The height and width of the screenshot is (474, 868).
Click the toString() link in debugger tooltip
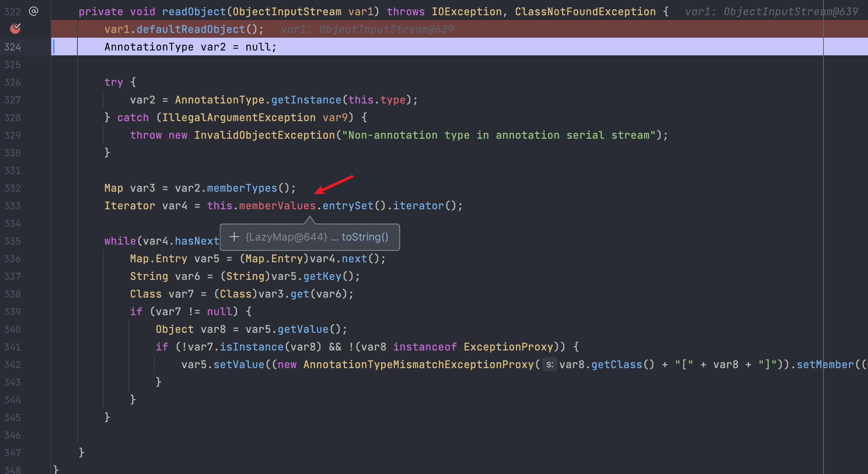[365, 237]
